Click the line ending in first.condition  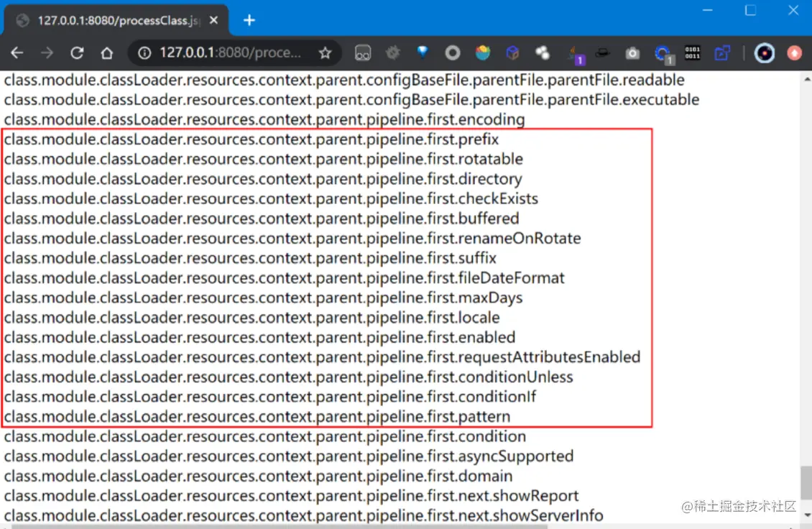pos(264,436)
